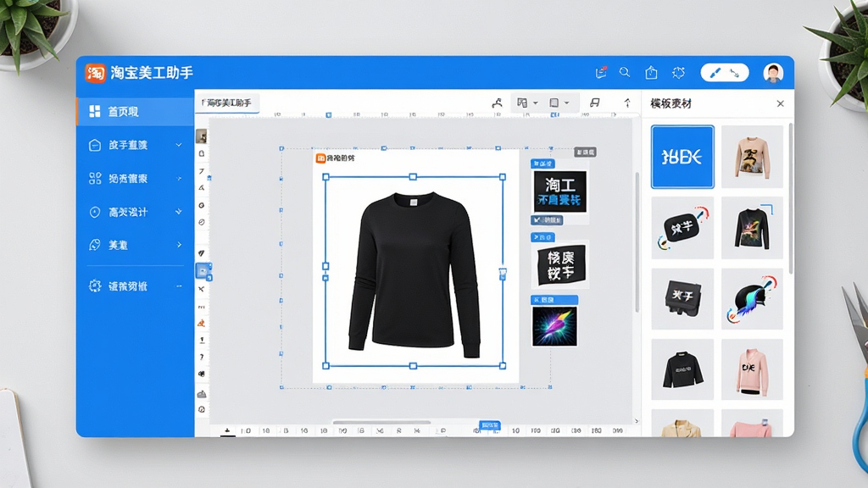Select the pen line tool in left toolbar
868x488 pixels.
tap(202, 171)
